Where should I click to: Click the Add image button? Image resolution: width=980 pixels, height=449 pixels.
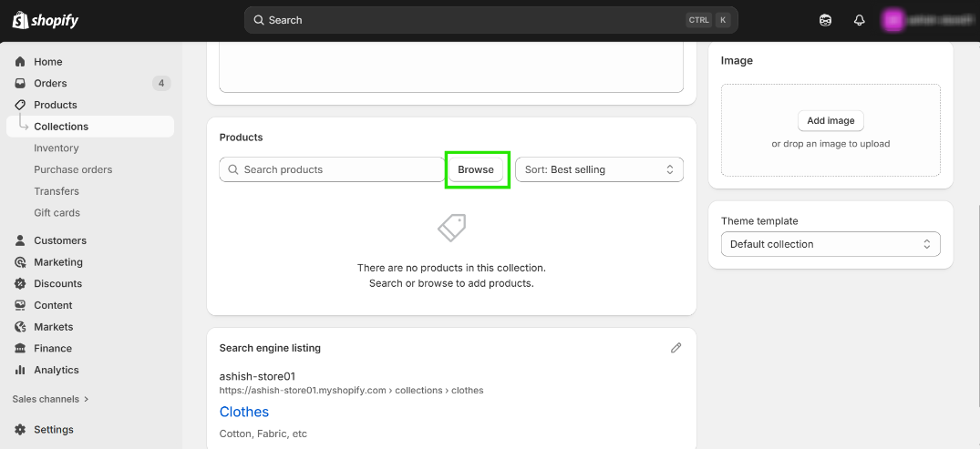pyautogui.click(x=830, y=121)
